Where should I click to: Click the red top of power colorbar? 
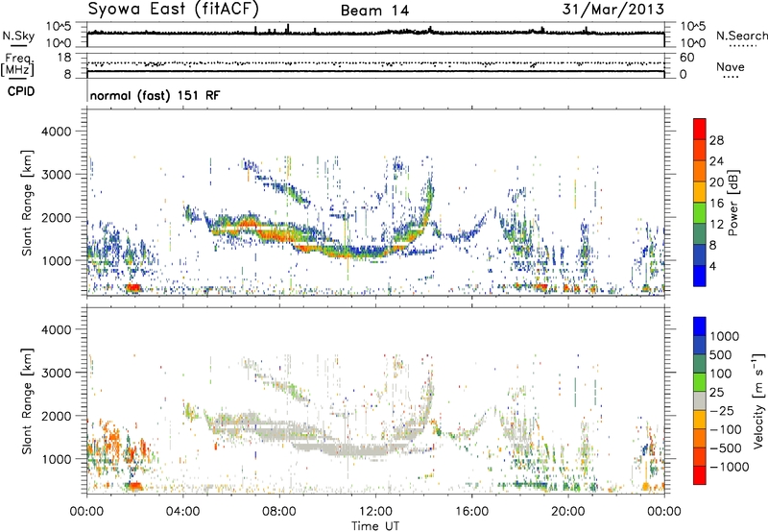click(x=700, y=130)
